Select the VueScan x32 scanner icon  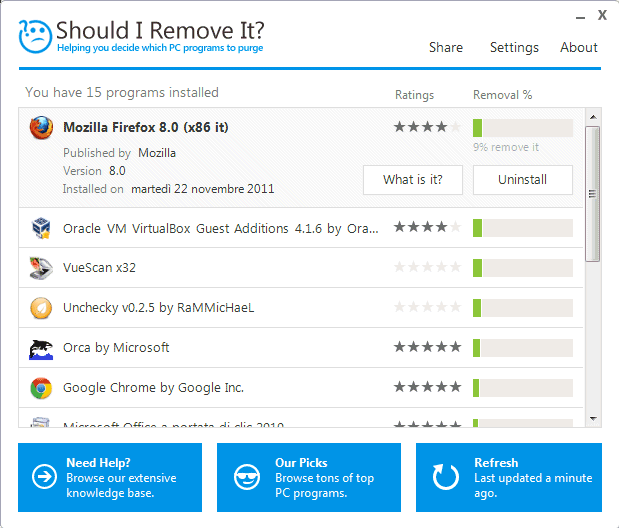(41, 268)
